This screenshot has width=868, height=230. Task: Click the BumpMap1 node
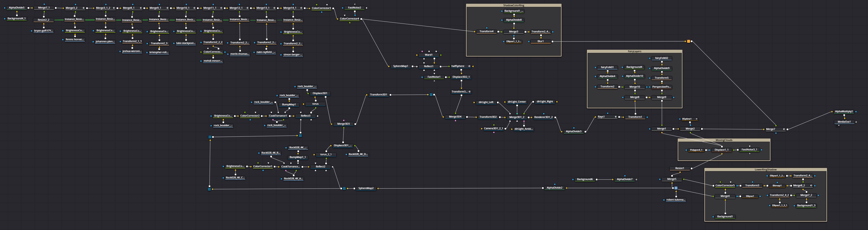coord(289,105)
